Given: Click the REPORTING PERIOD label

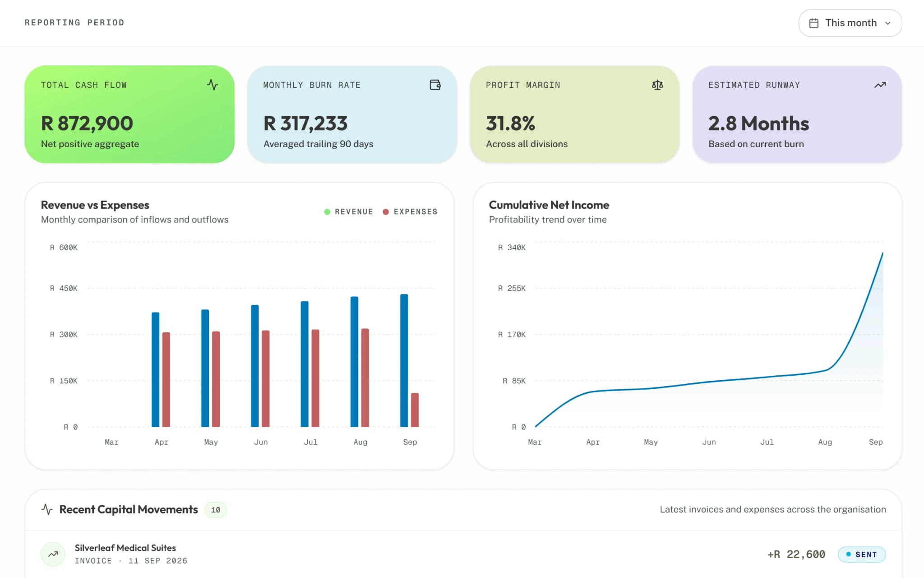Looking at the screenshot, I should 74,23.
